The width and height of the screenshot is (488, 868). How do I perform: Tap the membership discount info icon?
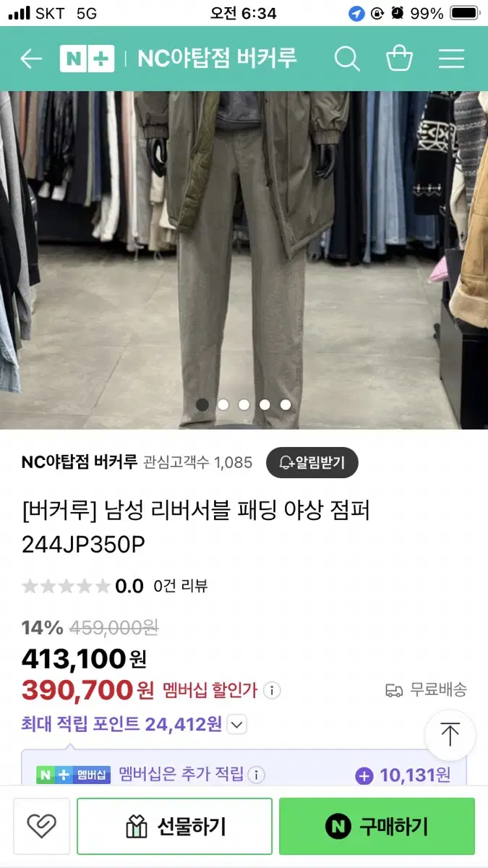coord(273,690)
